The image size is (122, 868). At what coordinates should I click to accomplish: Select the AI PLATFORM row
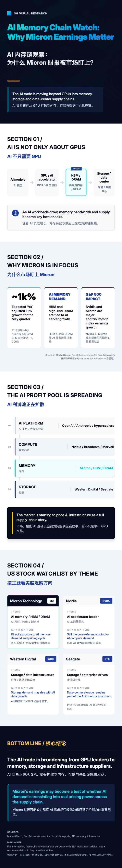coord(65,426)
